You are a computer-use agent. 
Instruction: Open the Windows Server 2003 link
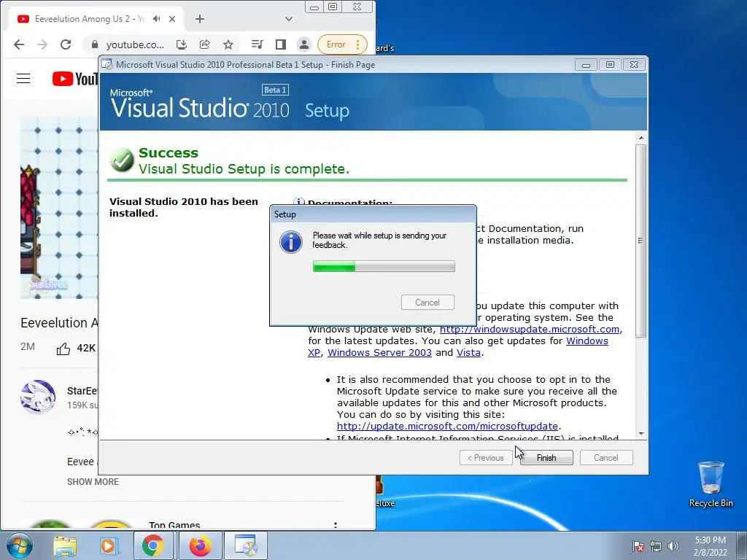(x=379, y=352)
